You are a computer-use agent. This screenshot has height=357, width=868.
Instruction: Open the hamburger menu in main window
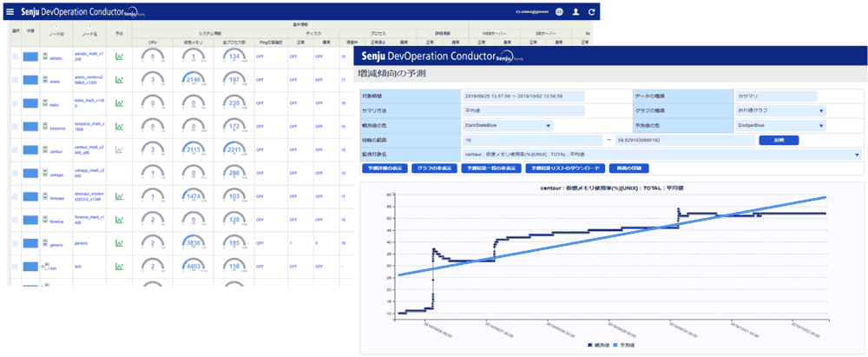[10, 11]
